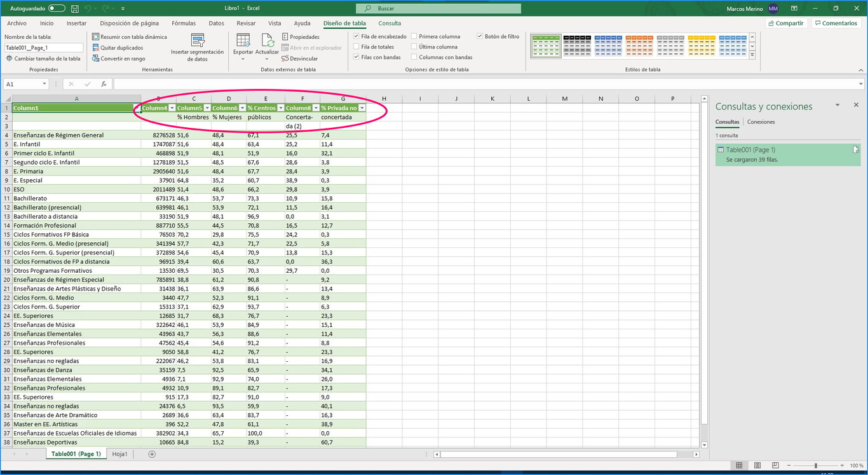Screen dimensions: 868x475
Task: Toggle the Autoguardado switch
Action: click(x=57, y=8)
